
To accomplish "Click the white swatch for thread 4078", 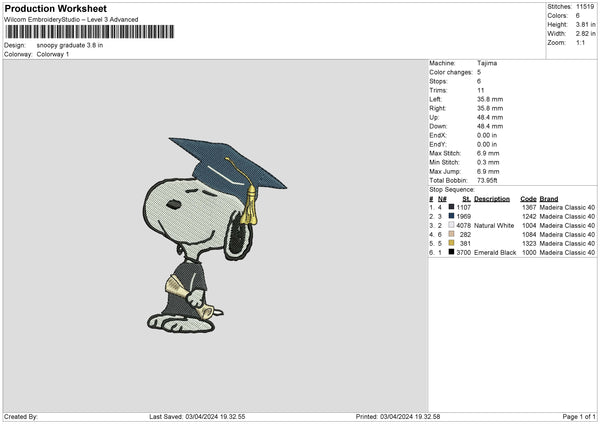I will [452, 225].
